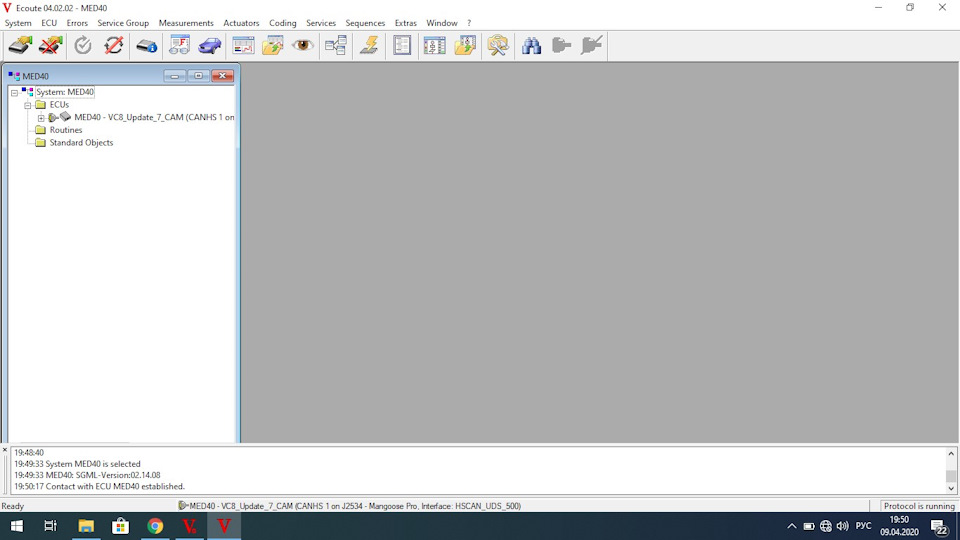Click the disconnect ECU icon with red X
This screenshot has width=960, height=540.
[50, 45]
